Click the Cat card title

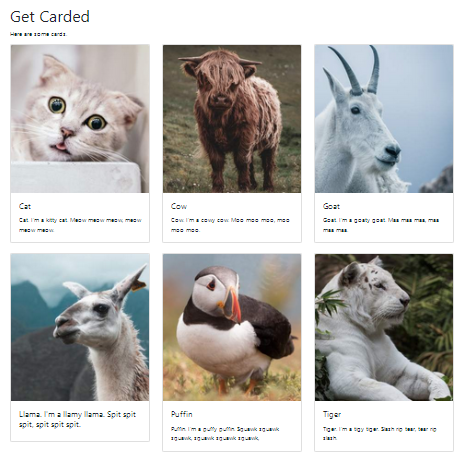click(x=25, y=206)
